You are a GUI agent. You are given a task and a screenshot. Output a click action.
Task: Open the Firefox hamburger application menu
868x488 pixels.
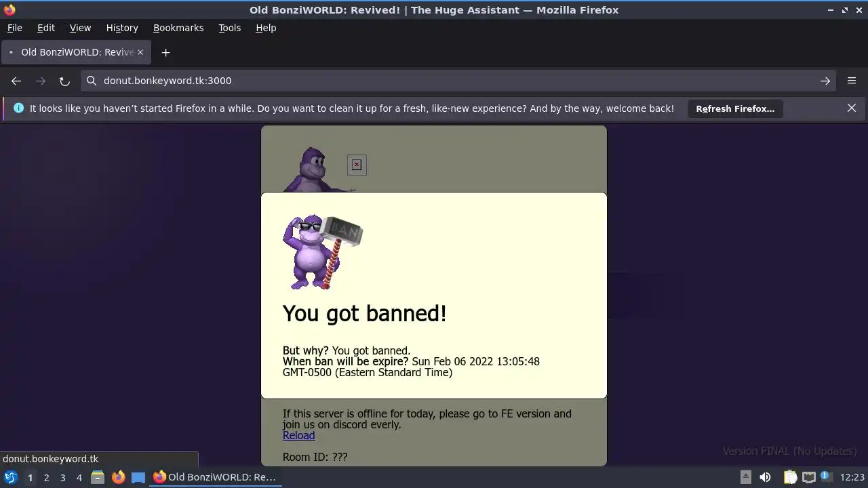[x=852, y=81]
